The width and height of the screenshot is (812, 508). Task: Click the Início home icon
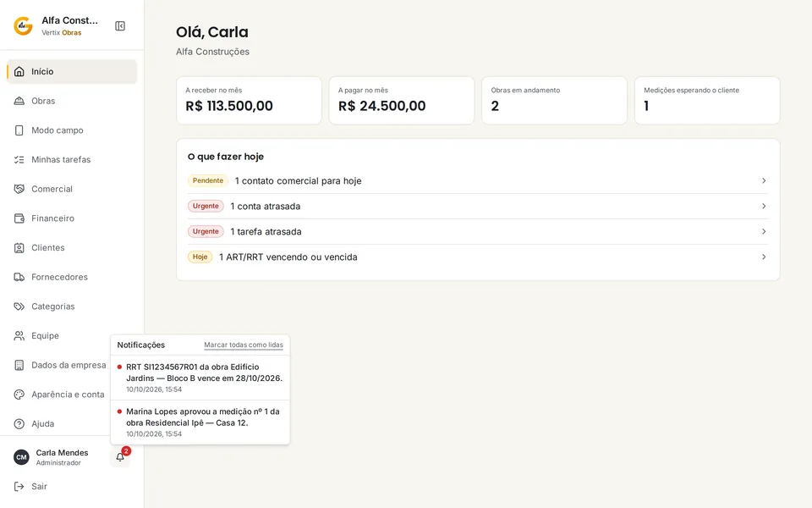point(19,71)
